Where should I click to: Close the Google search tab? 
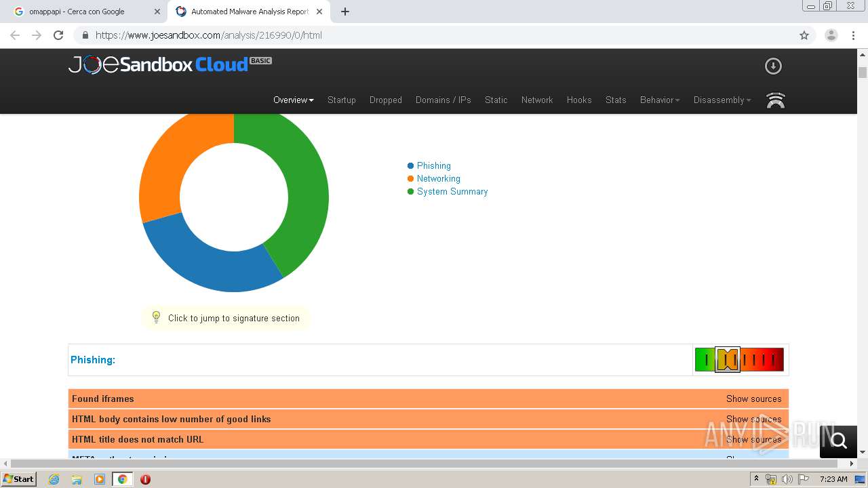(x=157, y=12)
